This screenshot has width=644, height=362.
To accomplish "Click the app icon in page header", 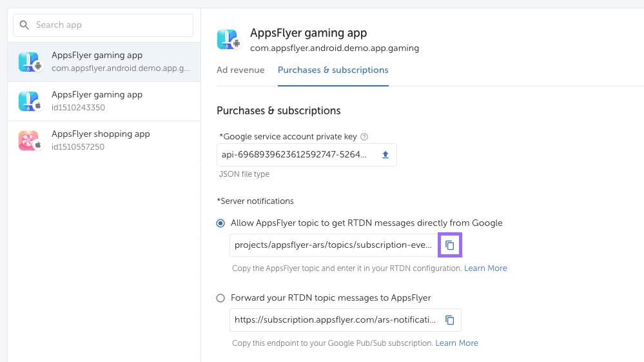I will pos(228,39).
